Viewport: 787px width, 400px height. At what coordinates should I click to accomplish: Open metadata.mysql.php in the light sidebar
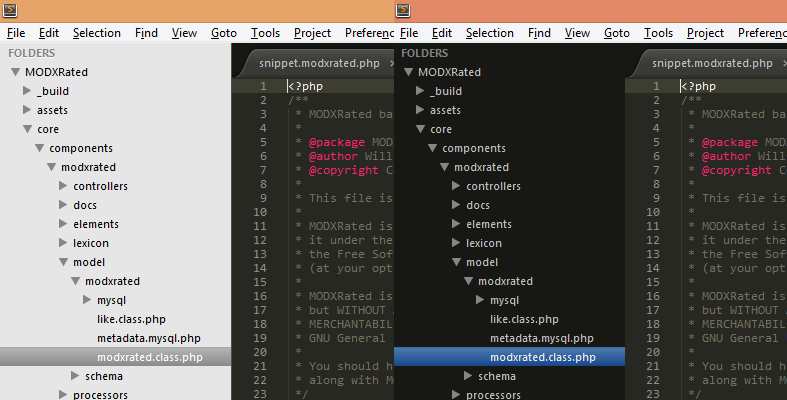148,338
